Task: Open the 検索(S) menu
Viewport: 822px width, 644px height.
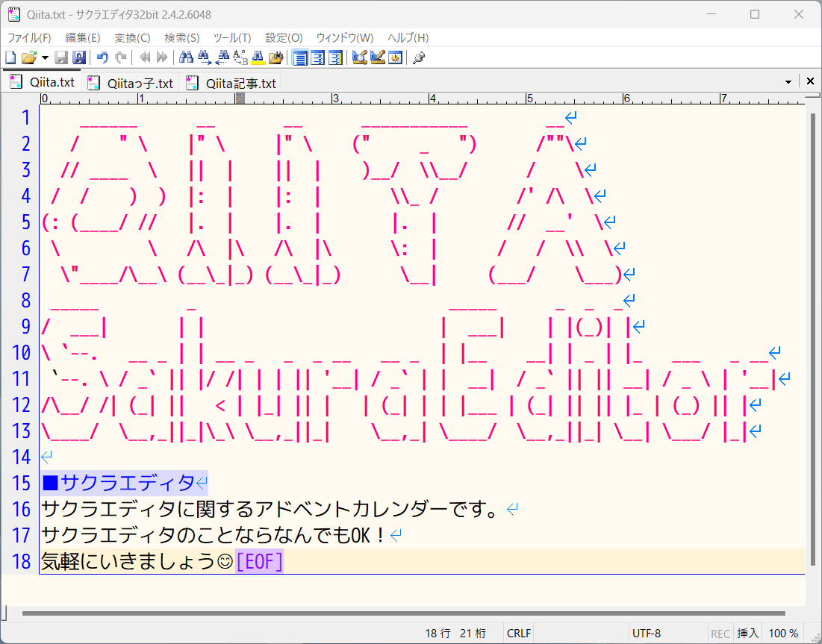Action: point(182,38)
